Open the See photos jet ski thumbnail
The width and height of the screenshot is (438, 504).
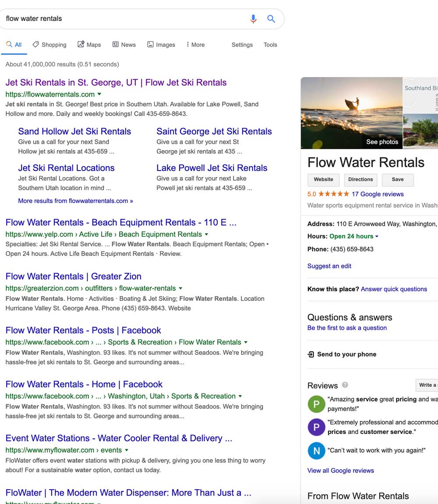pos(351,113)
